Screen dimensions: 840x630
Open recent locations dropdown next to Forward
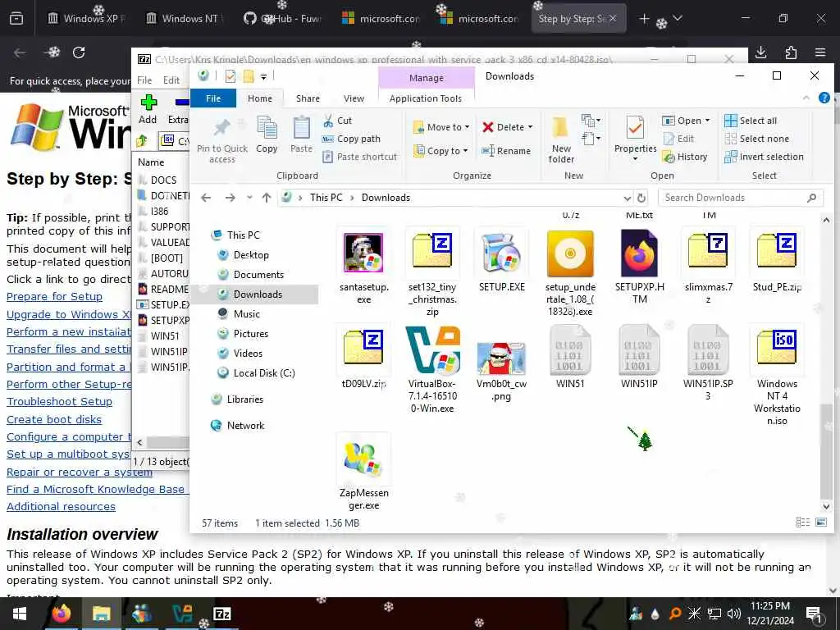point(249,198)
